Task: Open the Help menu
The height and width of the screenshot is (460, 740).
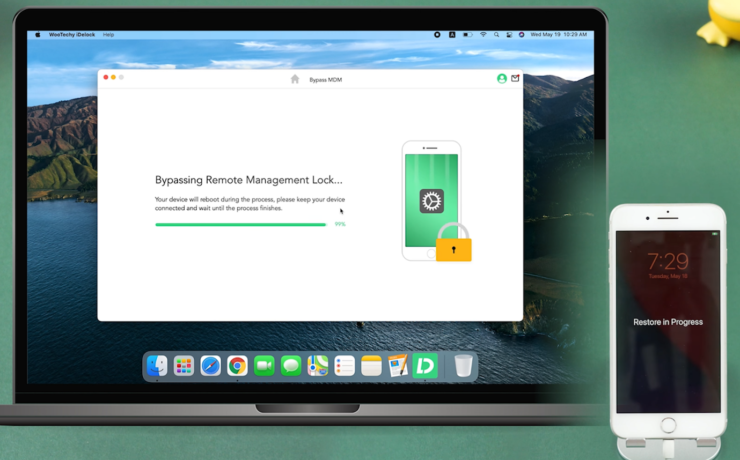Action: [109, 34]
